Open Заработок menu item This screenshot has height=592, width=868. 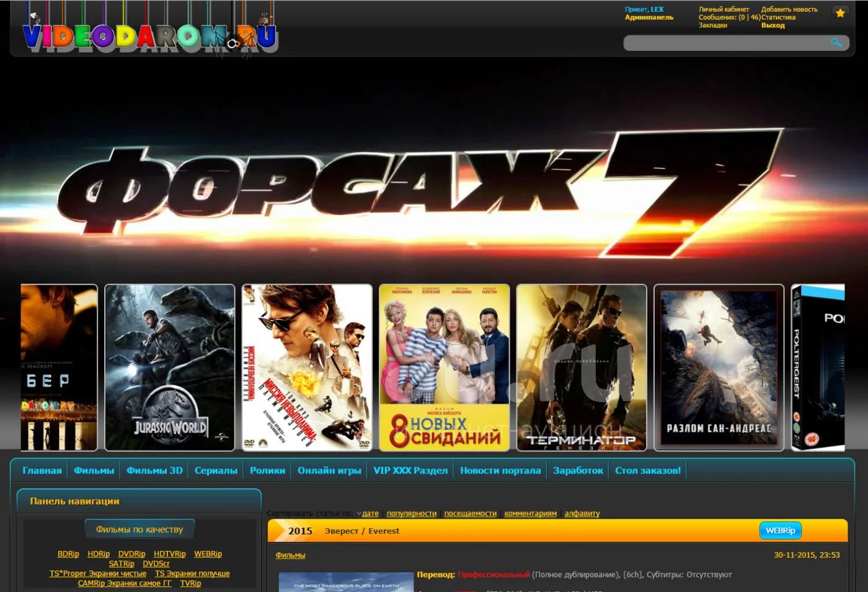[x=578, y=471]
